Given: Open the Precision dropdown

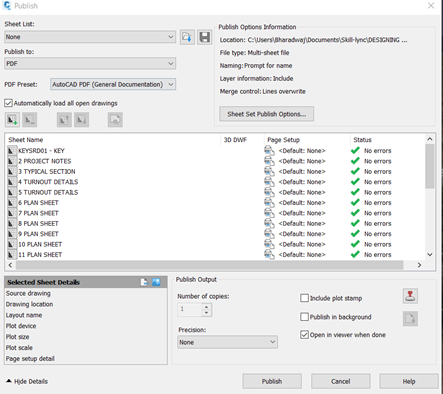Looking at the screenshot, I should pyautogui.click(x=227, y=342).
